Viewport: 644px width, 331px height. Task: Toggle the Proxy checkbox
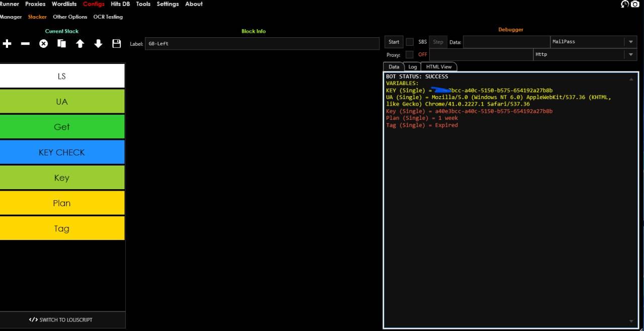410,54
